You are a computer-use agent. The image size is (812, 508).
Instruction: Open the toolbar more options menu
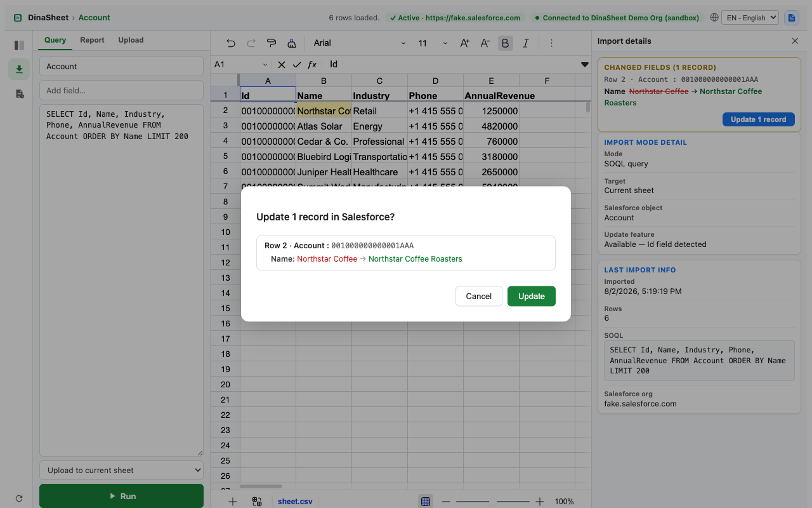tap(551, 43)
